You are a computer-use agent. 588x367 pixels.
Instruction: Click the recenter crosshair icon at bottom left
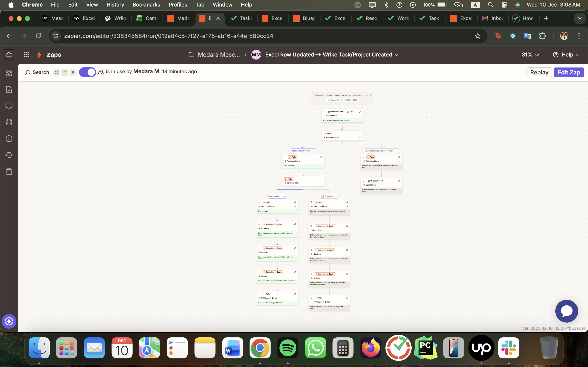click(9, 321)
